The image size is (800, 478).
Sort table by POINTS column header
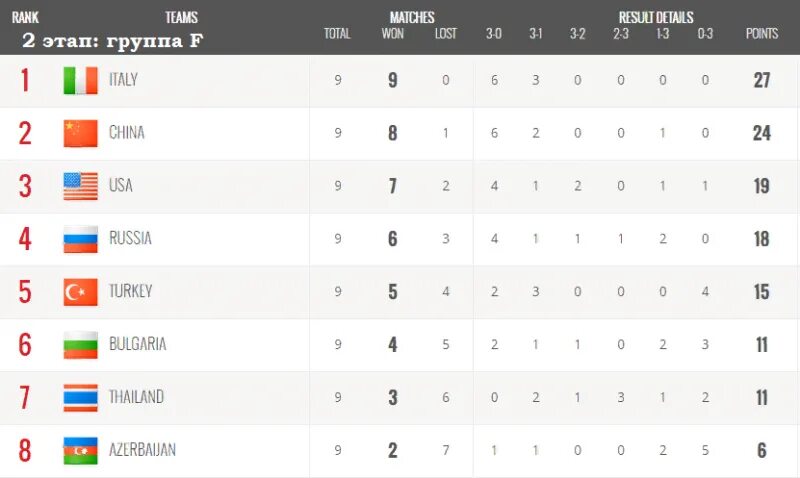click(x=762, y=34)
